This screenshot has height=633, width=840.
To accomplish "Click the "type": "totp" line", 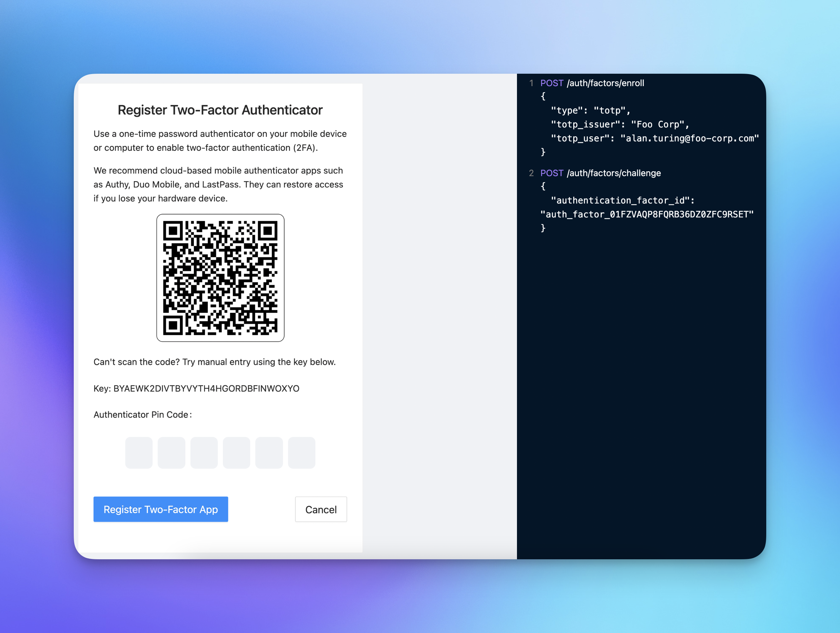I will (x=590, y=111).
